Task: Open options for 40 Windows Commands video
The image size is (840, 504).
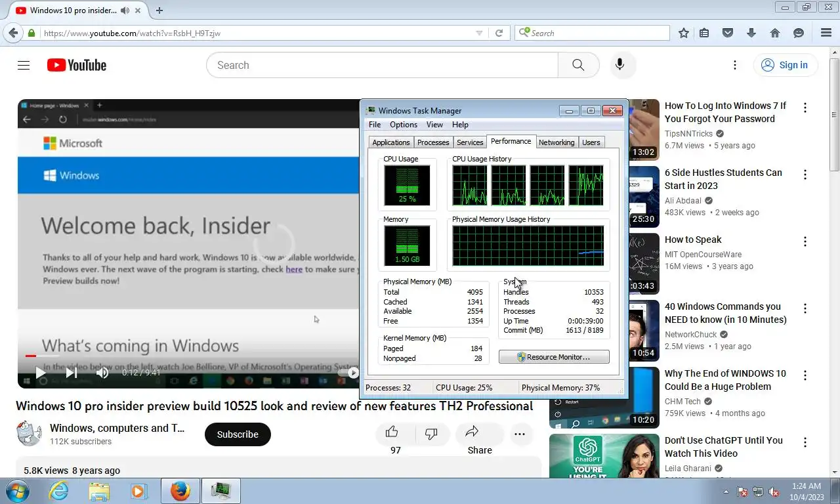Action: click(805, 308)
